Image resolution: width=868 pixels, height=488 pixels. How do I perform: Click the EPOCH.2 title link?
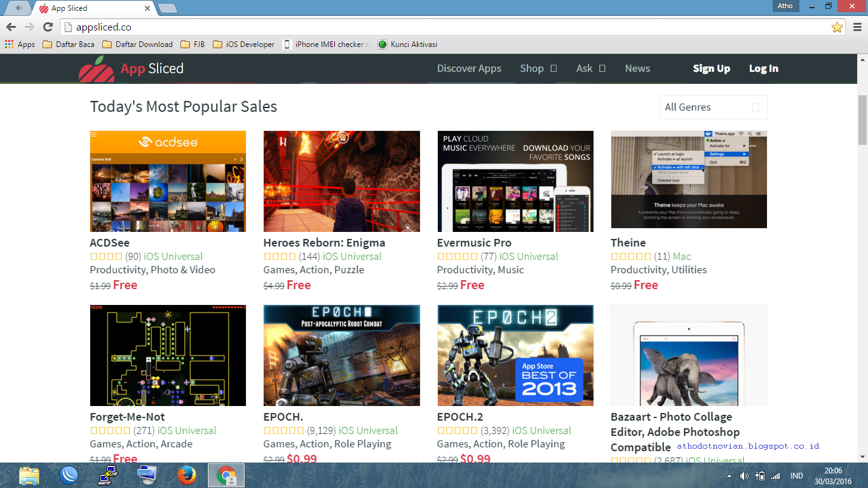[460, 417]
